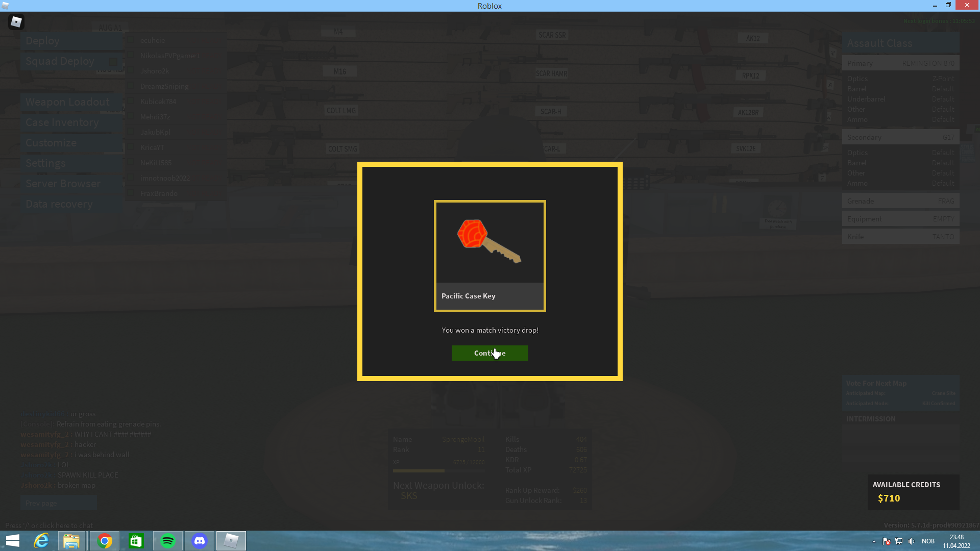Click the Available Credits $710 box

pyautogui.click(x=913, y=492)
